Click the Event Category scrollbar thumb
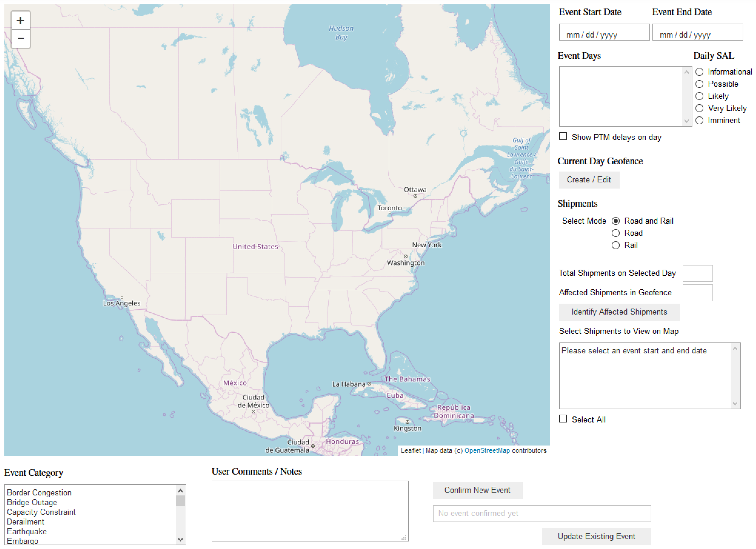The width and height of the screenshot is (756, 549). tap(180, 501)
